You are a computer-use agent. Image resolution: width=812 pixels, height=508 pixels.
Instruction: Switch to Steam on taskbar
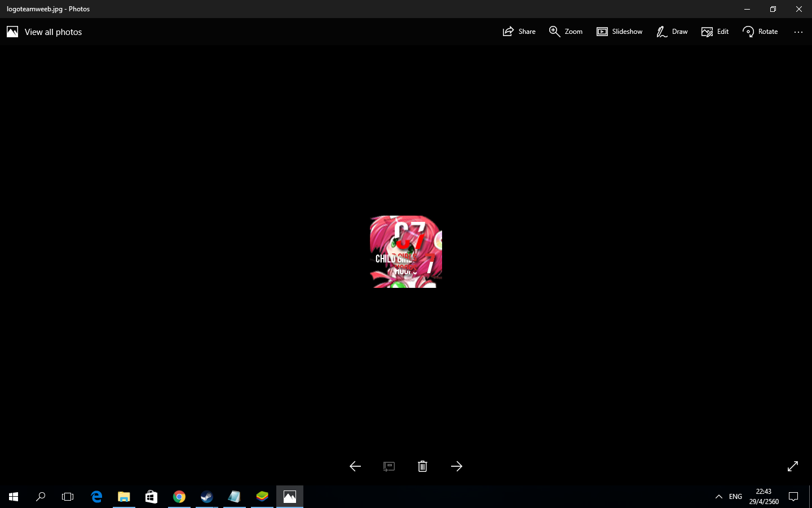207,497
